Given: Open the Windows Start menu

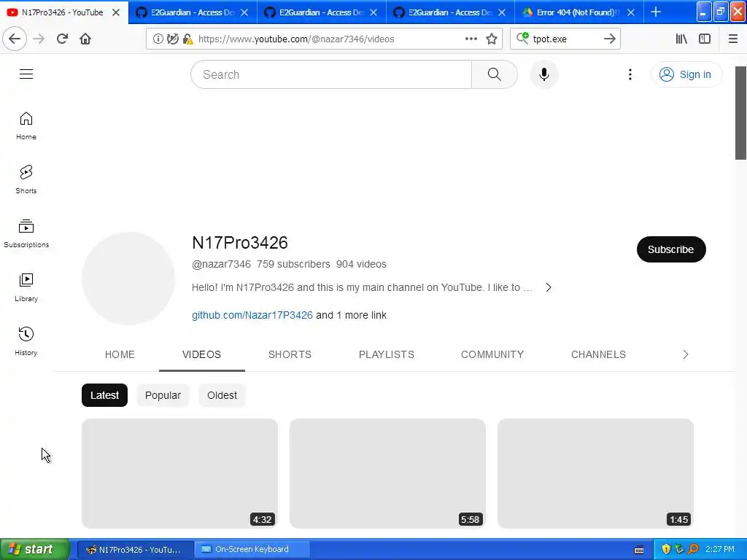Looking at the screenshot, I should pyautogui.click(x=34, y=549).
